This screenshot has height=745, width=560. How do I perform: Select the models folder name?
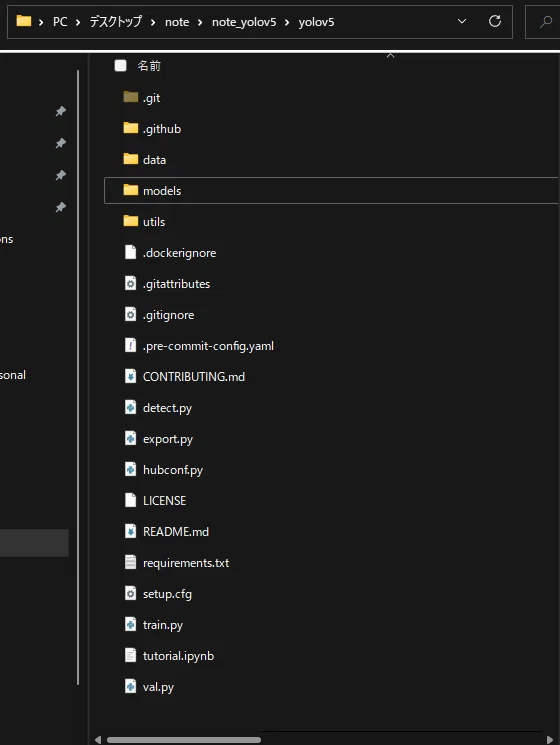[x=162, y=191]
